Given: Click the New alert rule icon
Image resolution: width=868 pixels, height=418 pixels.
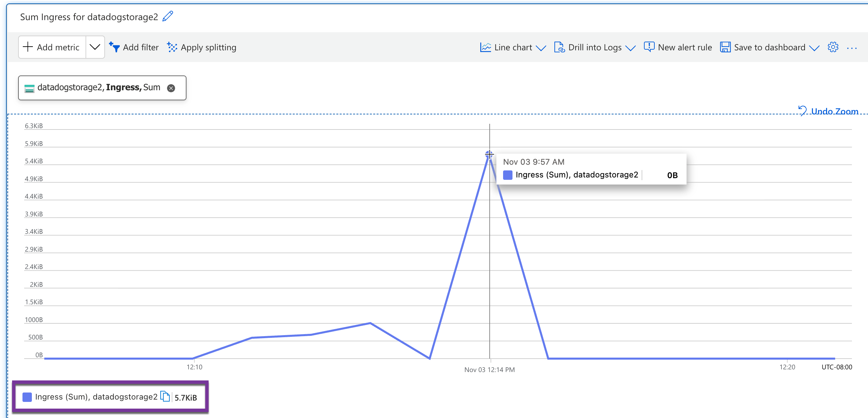Looking at the screenshot, I should (649, 47).
